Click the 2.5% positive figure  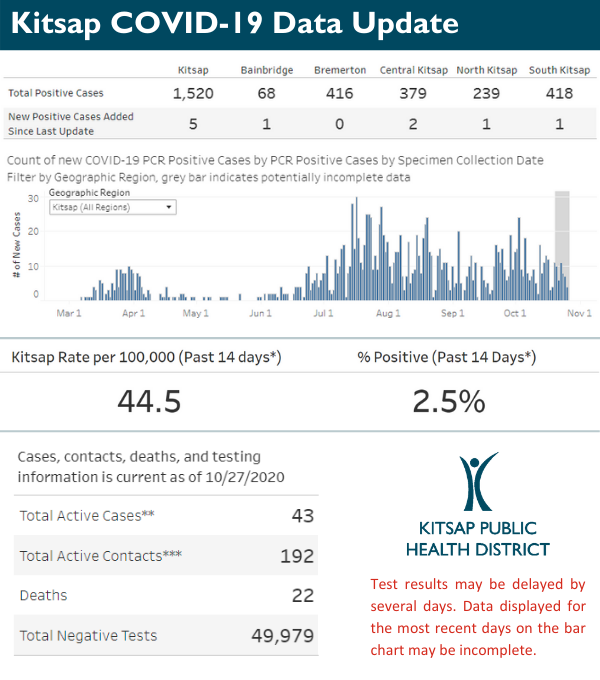(449, 401)
